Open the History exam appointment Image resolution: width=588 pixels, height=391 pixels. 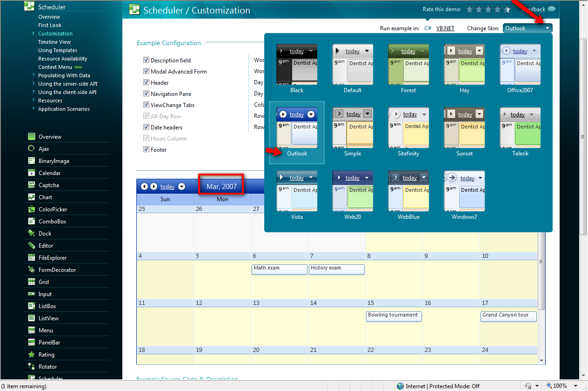tap(337, 270)
